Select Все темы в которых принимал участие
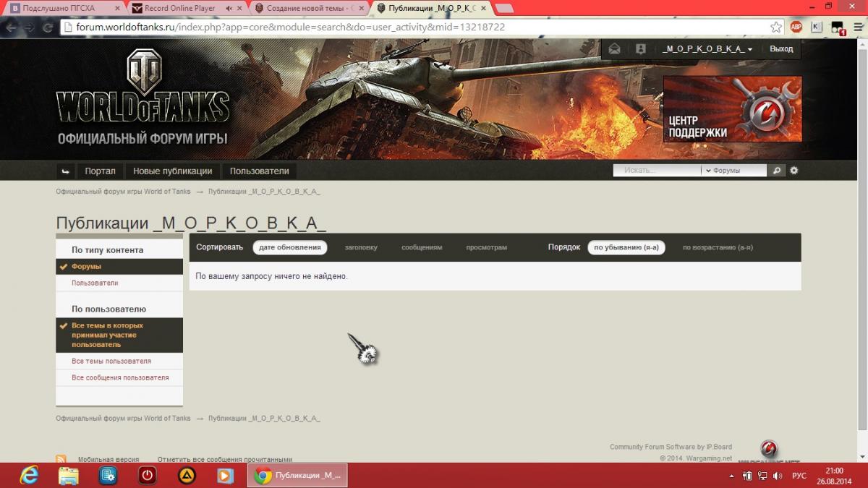Viewport: 868px width, 488px height. click(x=119, y=335)
